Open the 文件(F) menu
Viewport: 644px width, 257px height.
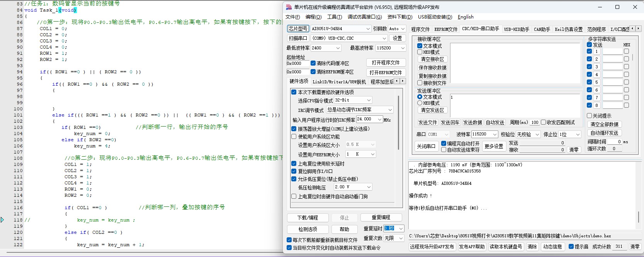(x=292, y=17)
